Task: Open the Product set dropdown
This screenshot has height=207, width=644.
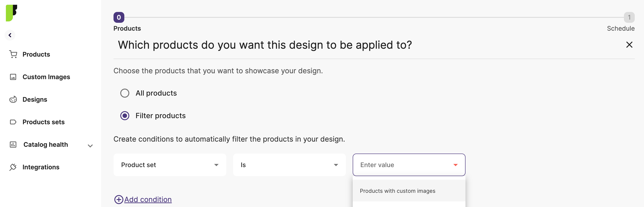Action: pyautogui.click(x=170, y=165)
